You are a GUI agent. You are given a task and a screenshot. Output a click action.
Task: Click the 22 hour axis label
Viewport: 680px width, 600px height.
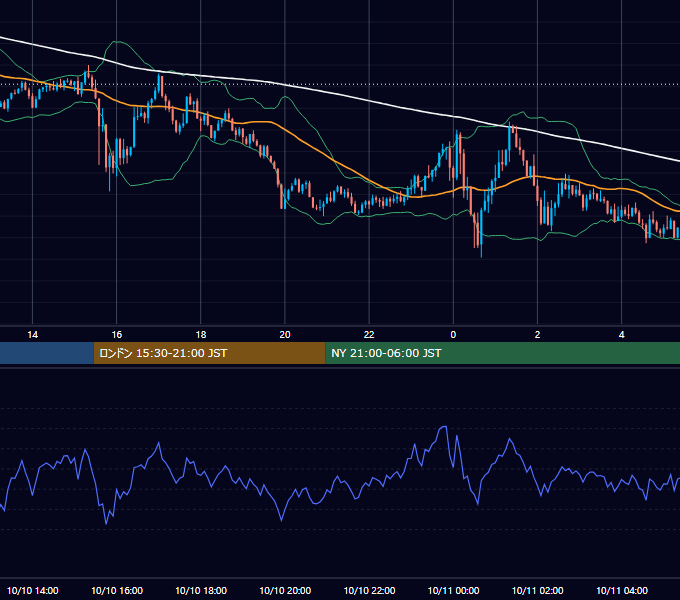click(x=369, y=335)
